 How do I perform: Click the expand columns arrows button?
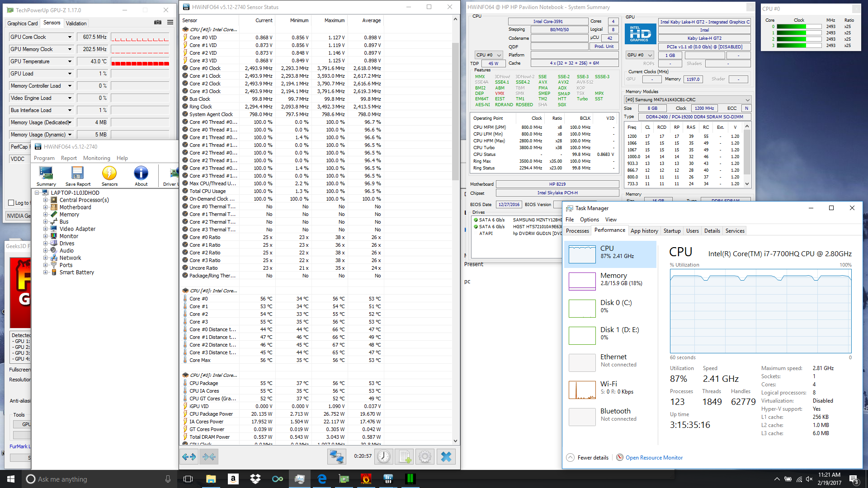[x=189, y=457]
